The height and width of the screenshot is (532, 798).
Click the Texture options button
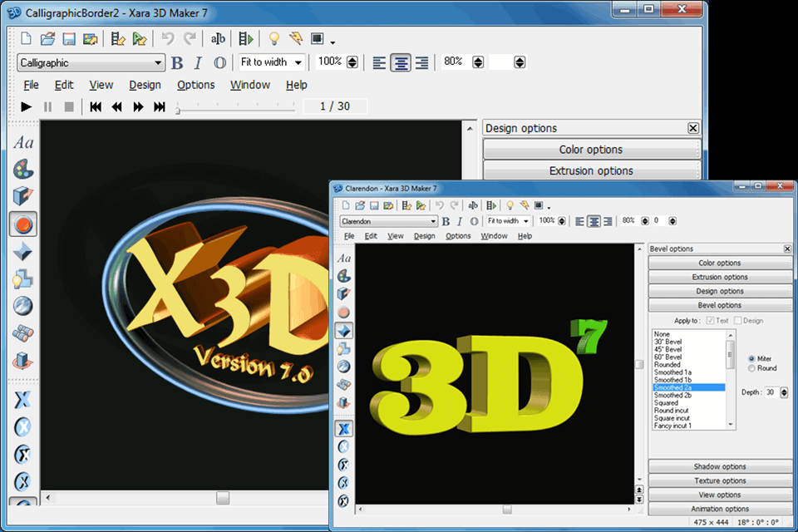(719, 480)
